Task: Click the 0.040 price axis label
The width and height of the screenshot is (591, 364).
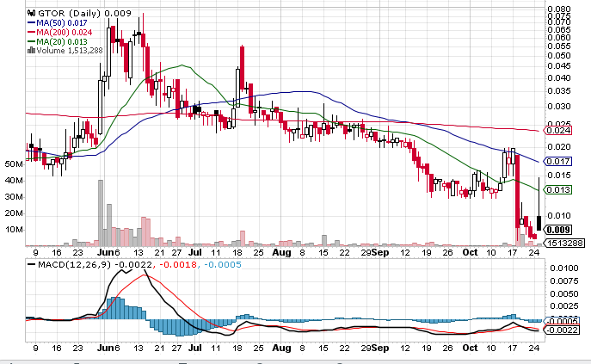Action: (x=559, y=77)
